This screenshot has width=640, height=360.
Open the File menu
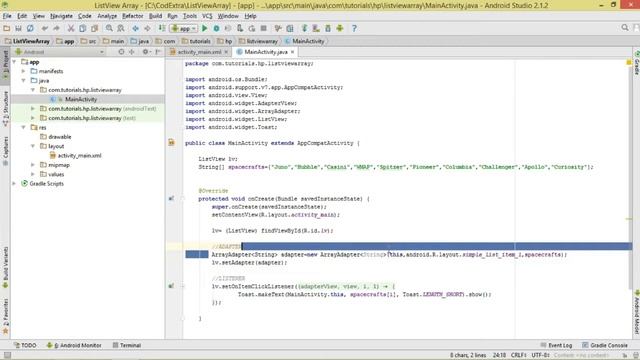pos(7,16)
